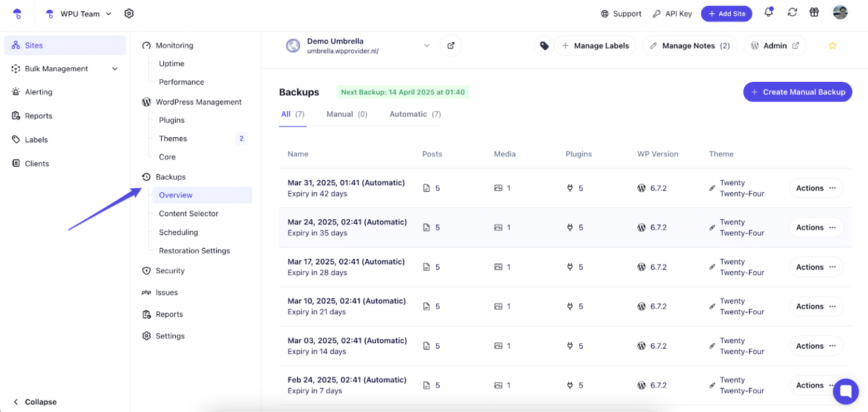Toggle the favorite star for Demo Umbrella
The height and width of the screenshot is (412, 868).
click(832, 46)
